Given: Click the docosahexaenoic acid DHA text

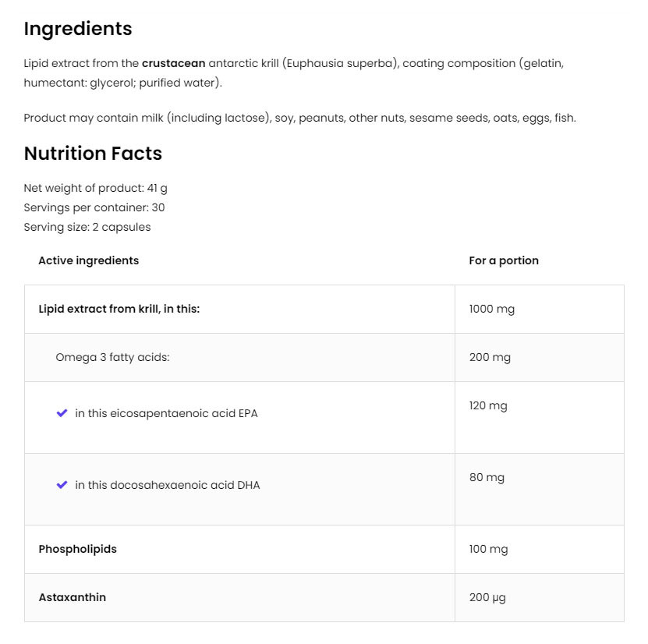Looking at the screenshot, I should click(168, 485).
